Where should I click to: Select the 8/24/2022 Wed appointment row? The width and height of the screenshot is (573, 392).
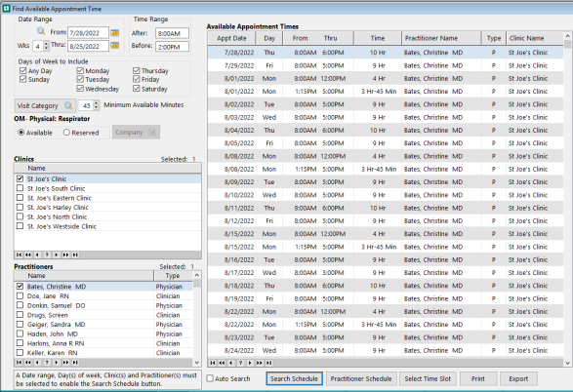coord(386,350)
